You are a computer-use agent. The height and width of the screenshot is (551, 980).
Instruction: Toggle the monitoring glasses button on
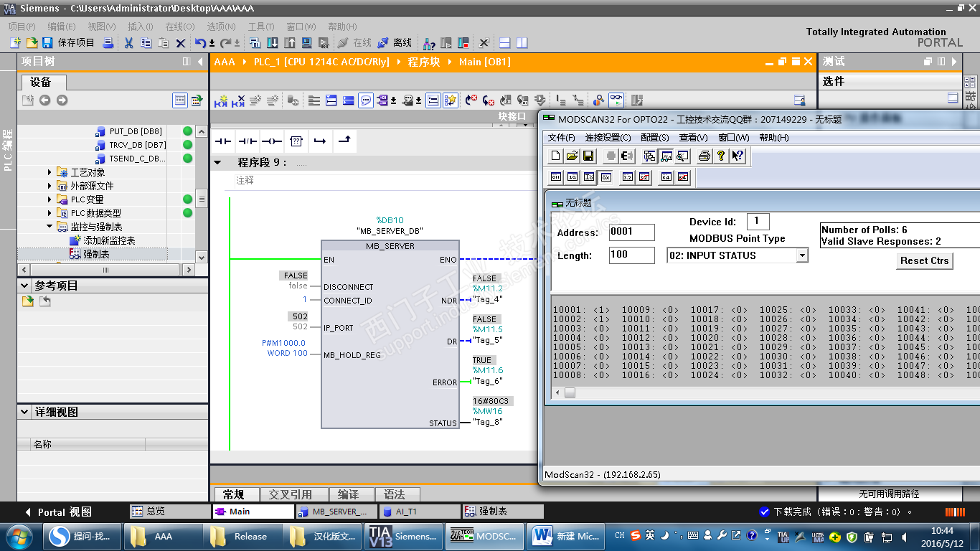point(616,100)
